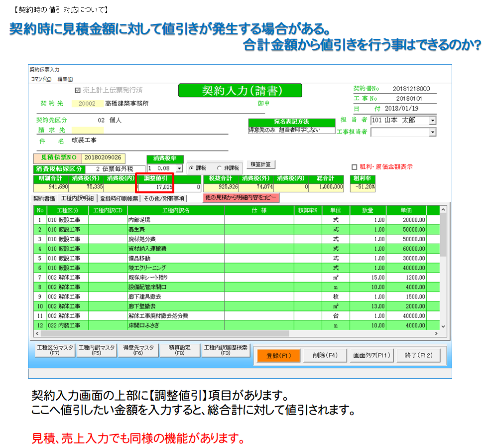Enable 粗利・原価金額表示 checkbox
The width and height of the screenshot is (491, 448).
click(355, 167)
